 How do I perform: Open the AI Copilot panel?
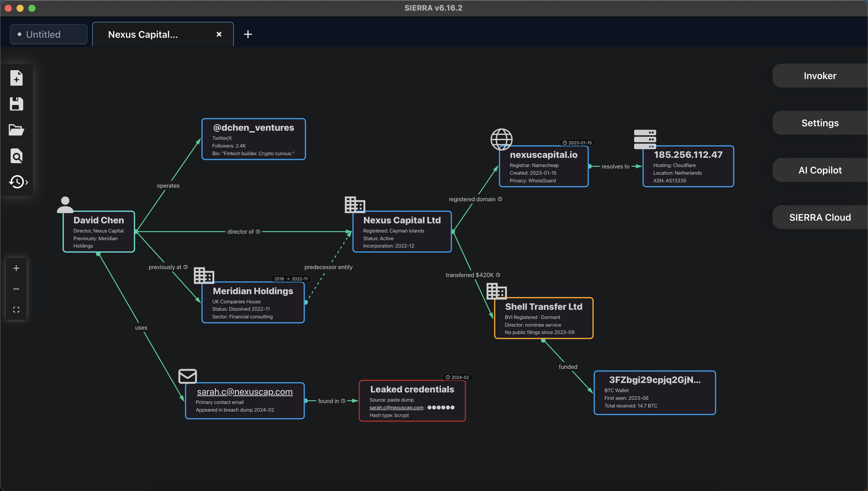tap(820, 170)
